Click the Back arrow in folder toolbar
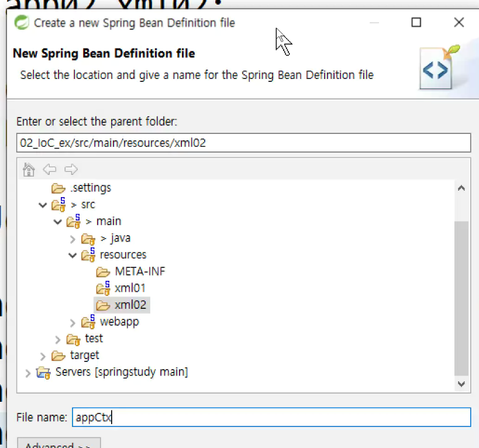The image size is (479, 448). coord(50,169)
